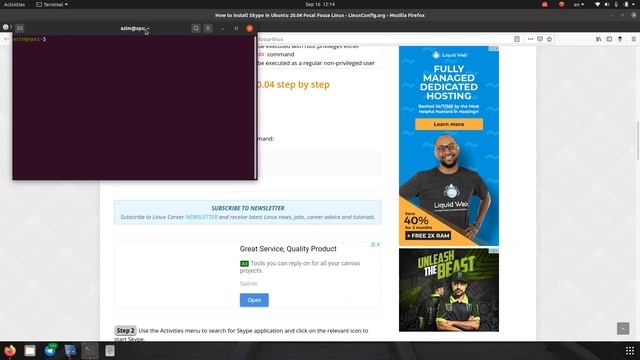Open the keyboard language 'en' dropdown
This screenshot has height=360, width=640.
point(579,4)
